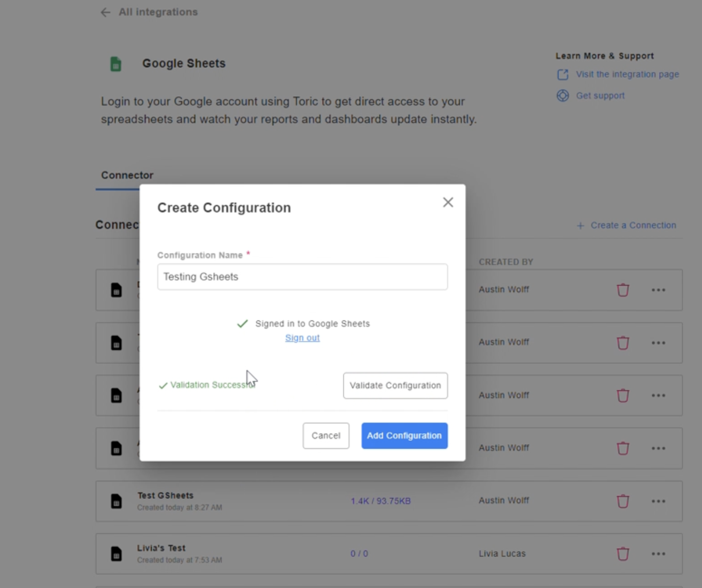Click the Signed in to Google Sheets text

point(313,324)
